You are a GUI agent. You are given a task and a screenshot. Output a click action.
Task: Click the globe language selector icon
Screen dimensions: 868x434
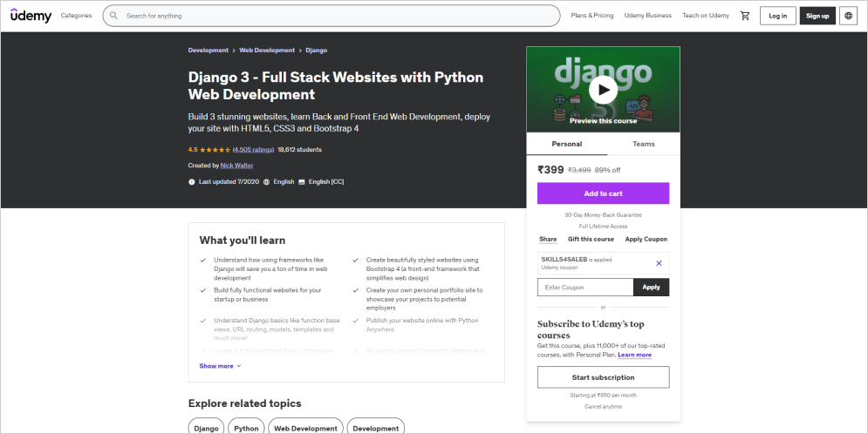[x=849, y=16]
